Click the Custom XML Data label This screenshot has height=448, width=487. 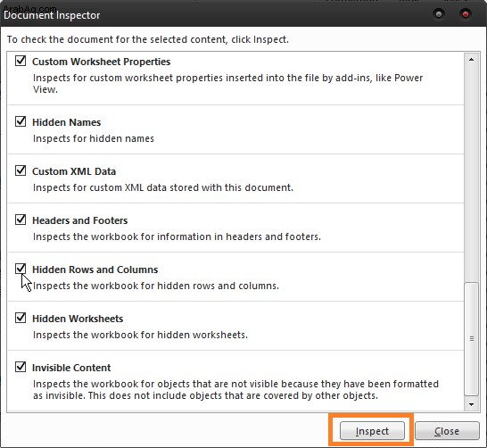pyautogui.click(x=74, y=171)
